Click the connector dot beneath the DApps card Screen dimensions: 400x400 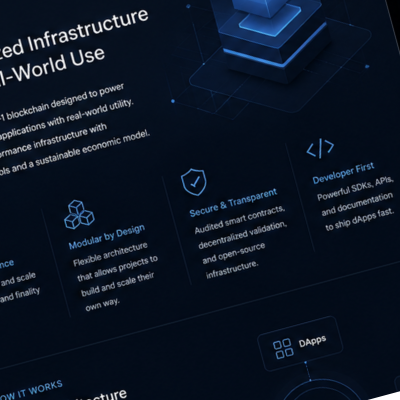click(305, 362)
